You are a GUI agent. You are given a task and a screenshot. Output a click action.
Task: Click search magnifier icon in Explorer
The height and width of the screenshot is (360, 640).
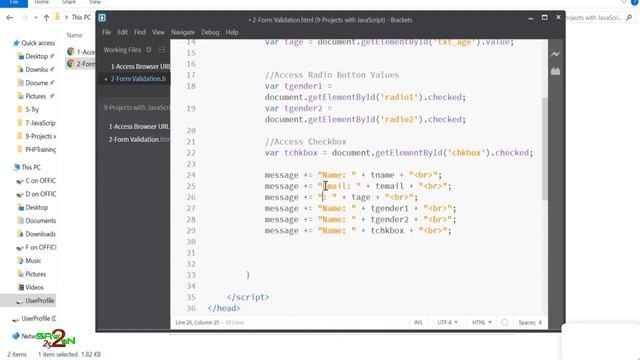(629, 18)
